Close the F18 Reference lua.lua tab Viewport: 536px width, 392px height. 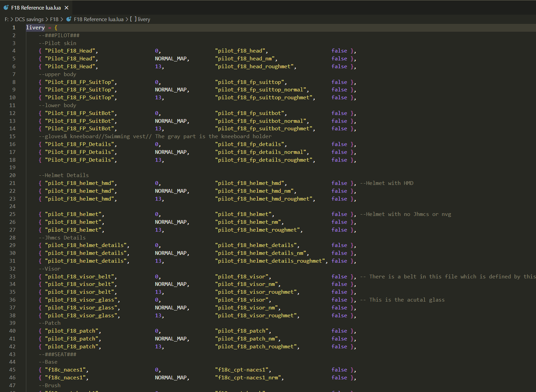tap(66, 8)
